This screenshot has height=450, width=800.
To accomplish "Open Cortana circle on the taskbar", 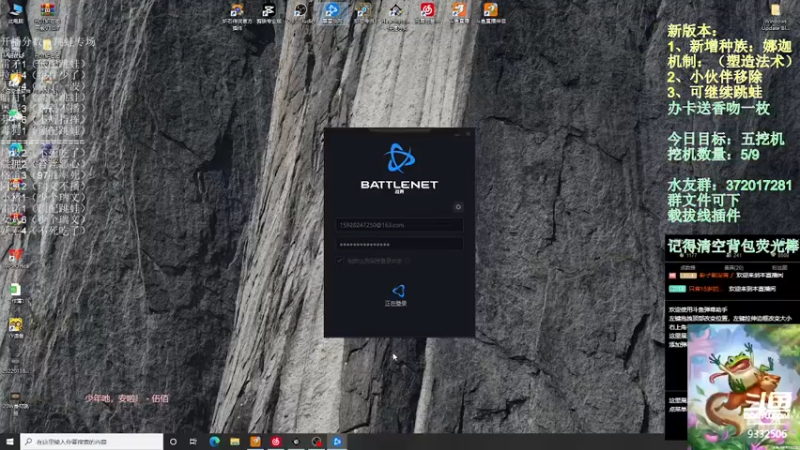I will click(173, 441).
